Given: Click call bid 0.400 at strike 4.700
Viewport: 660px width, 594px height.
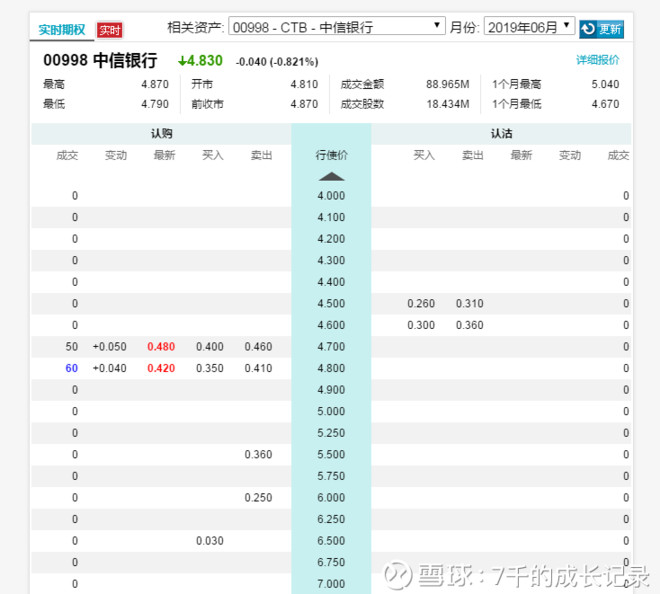Looking at the screenshot, I should point(210,346).
